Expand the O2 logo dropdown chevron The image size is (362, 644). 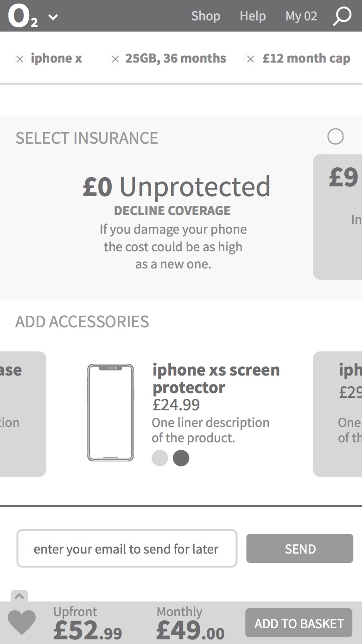53,17
